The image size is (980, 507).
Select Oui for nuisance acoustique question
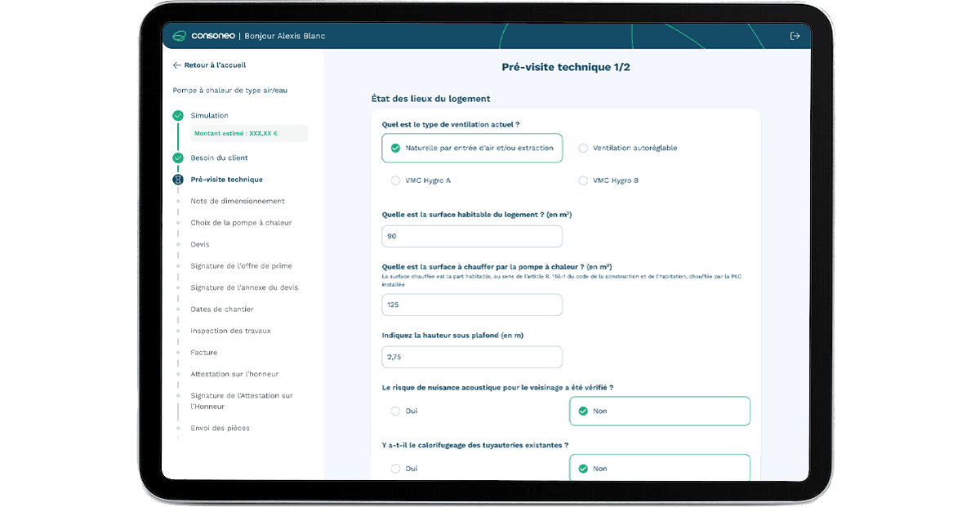pyautogui.click(x=396, y=411)
